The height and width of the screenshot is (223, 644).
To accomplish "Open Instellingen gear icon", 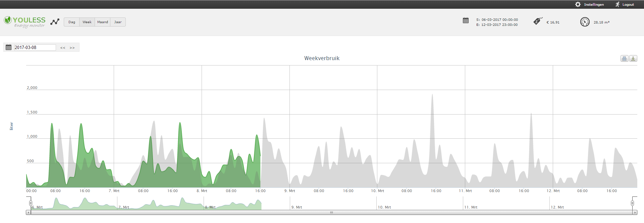I will pyautogui.click(x=578, y=4).
